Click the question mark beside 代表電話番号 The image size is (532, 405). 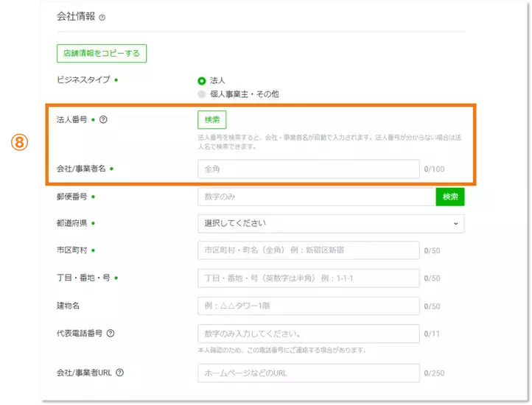tap(111, 334)
